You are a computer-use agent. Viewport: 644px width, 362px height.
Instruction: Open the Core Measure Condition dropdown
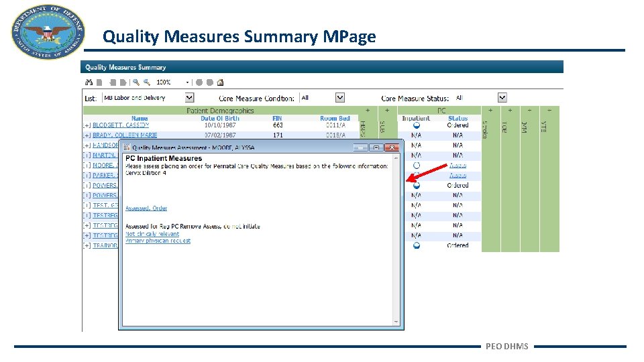click(x=339, y=98)
